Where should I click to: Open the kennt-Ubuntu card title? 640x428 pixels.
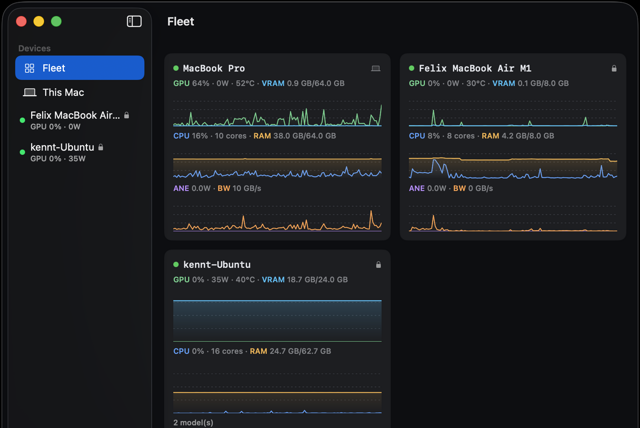(217, 264)
